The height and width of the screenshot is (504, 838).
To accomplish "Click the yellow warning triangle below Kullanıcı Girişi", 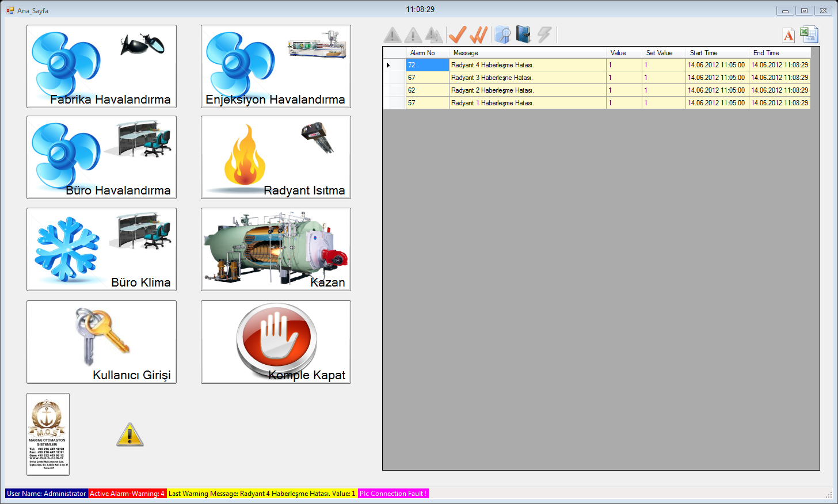I will [129, 435].
